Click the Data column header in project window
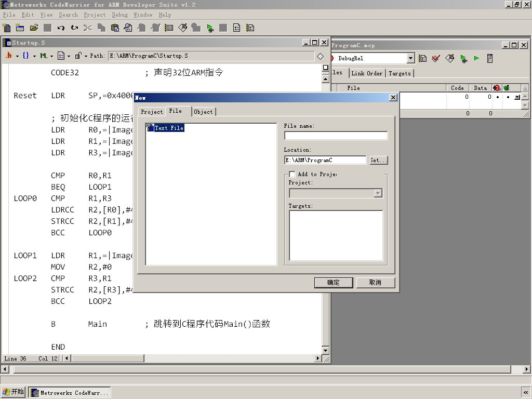Viewport: 532px width, 399px height. (x=481, y=88)
